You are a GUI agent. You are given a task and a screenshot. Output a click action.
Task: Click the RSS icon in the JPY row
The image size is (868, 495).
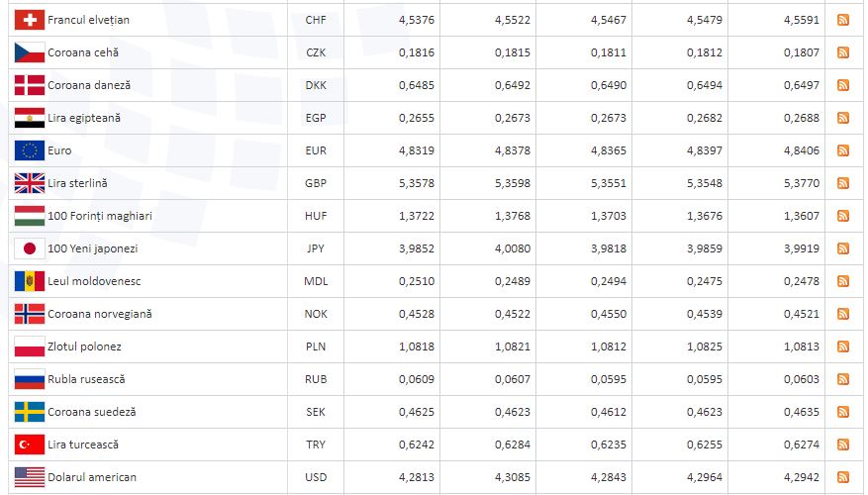[843, 248]
